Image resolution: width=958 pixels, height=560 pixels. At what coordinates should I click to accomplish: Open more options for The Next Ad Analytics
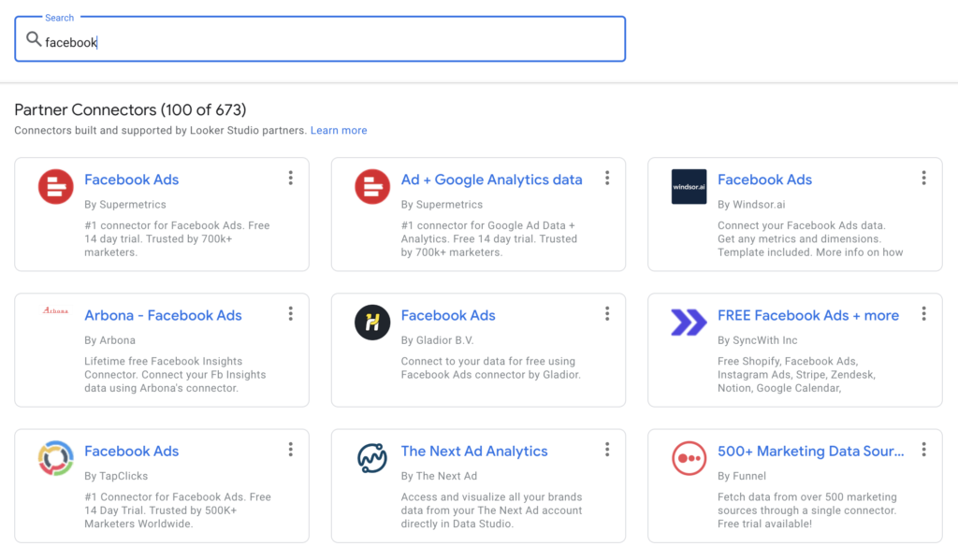coord(607,450)
